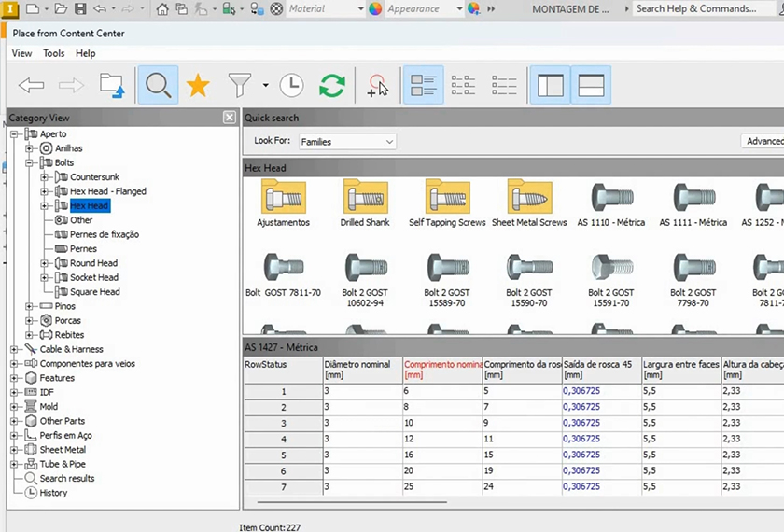Close the Category View panel
784x532 pixels.
229,118
